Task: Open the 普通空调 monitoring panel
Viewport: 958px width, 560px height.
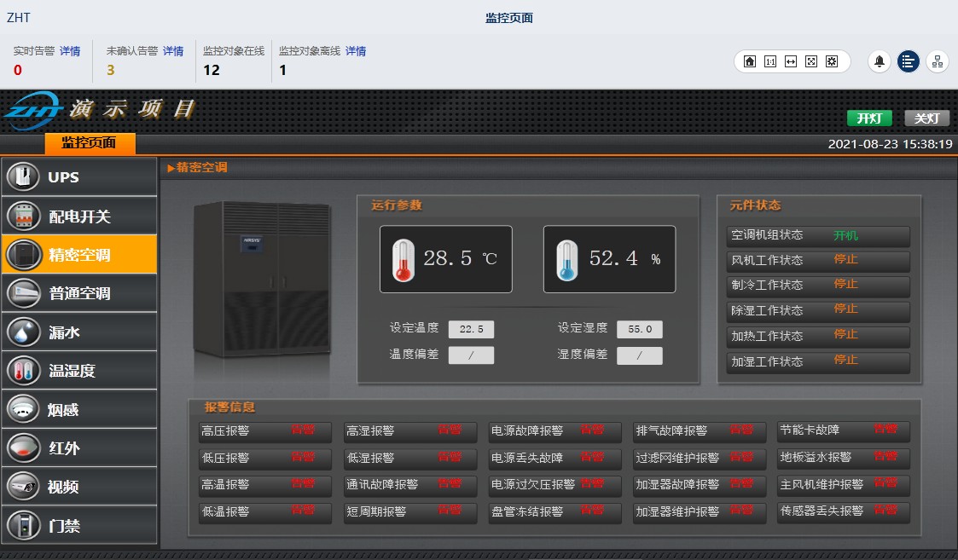Action: point(79,292)
